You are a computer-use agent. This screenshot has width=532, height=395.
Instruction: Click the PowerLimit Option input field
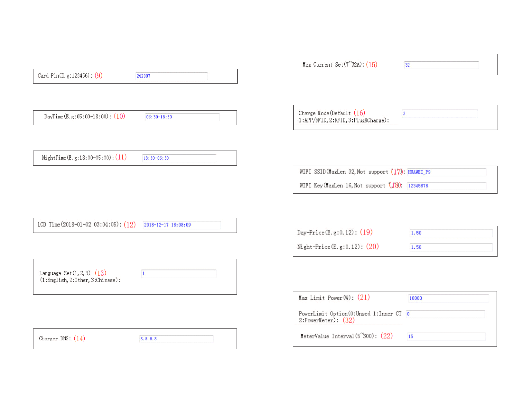point(445,314)
